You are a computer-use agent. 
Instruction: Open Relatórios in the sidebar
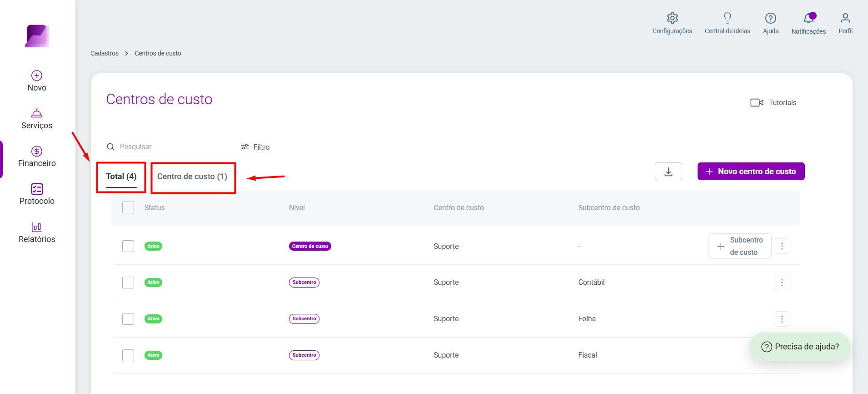[x=37, y=233]
